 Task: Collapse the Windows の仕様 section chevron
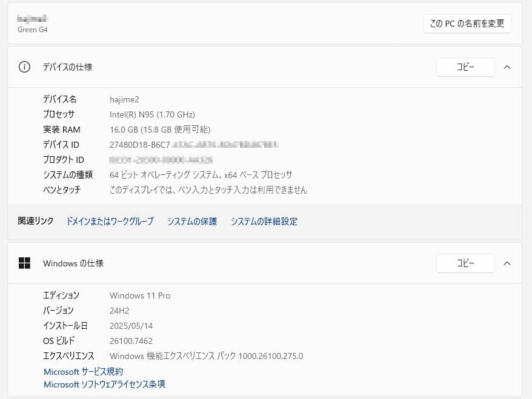[x=507, y=263]
